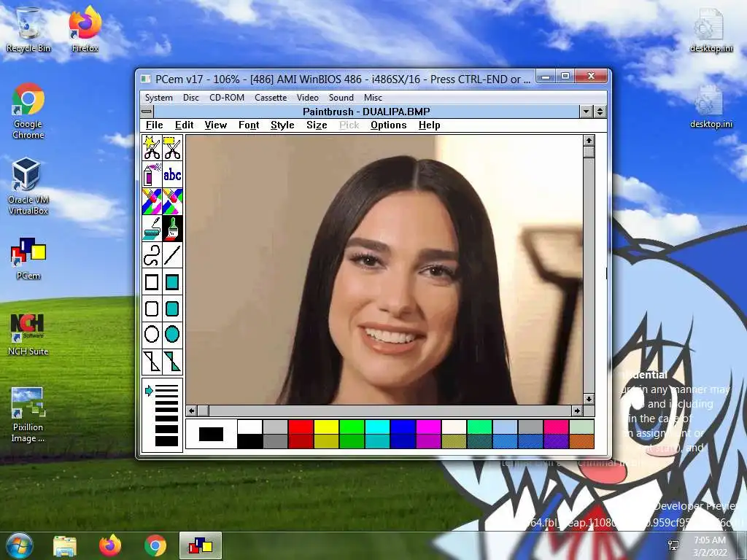Select the hollow Circle/Ellipse tool
Screen dimensions: 747x560
pyautogui.click(x=152, y=334)
